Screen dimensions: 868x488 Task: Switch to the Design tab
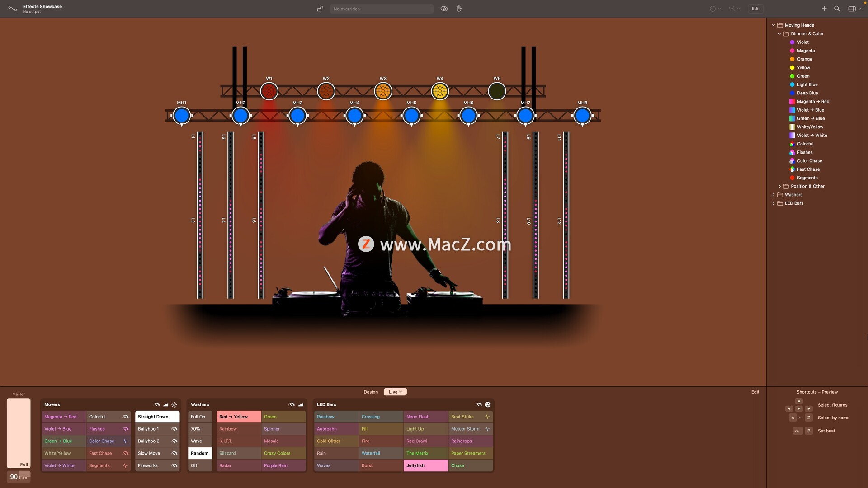coord(371,392)
